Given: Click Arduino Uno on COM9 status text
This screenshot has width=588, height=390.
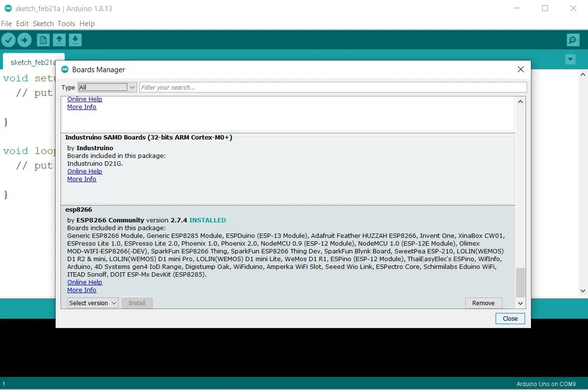Looking at the screenshot, I should coord(546,384).
